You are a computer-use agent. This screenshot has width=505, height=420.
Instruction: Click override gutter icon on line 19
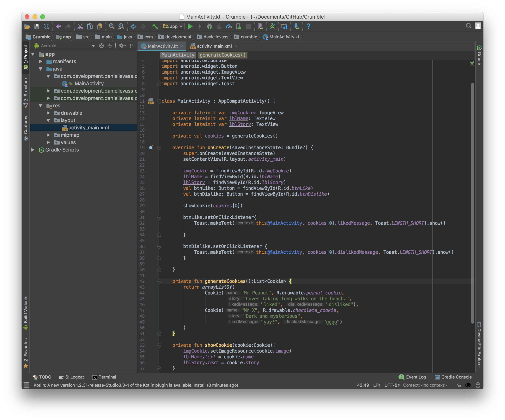click(151, 147)
